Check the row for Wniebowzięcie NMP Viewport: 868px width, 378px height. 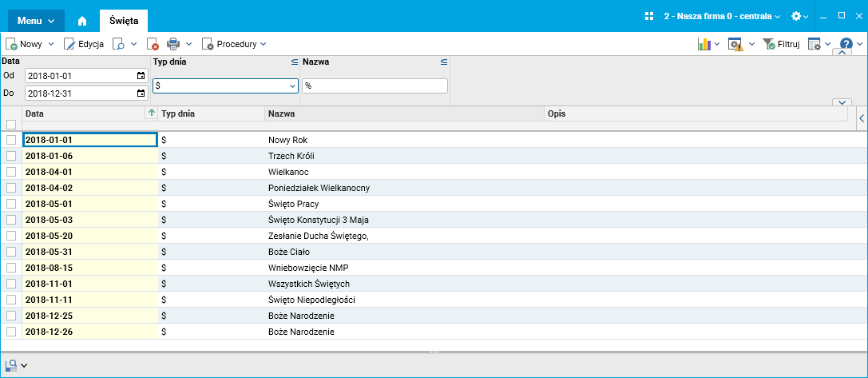tap(11, 268)
